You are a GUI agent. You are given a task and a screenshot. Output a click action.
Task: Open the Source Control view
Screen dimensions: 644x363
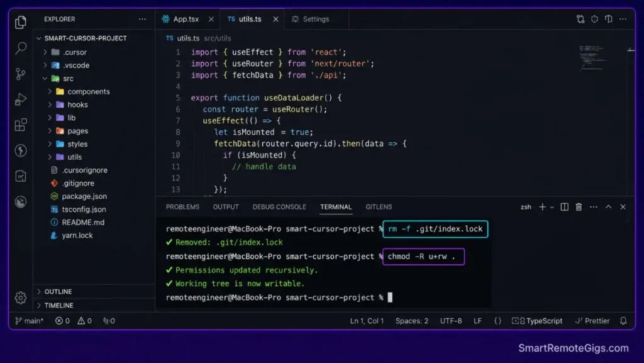21,74
